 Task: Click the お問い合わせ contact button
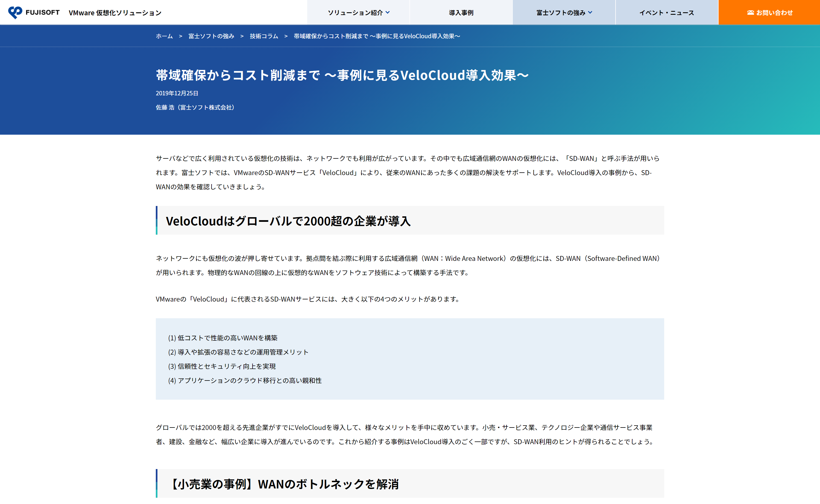tap(769, 12)
